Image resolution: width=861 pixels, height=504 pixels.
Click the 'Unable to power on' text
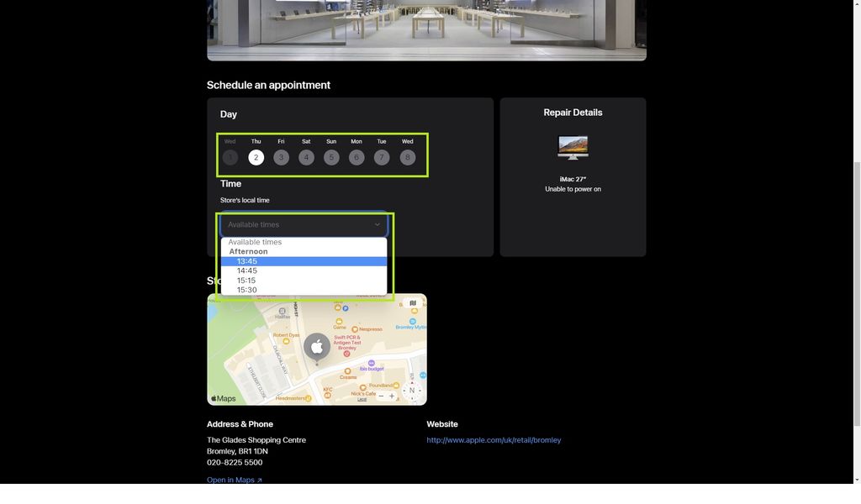coord(573,189)
